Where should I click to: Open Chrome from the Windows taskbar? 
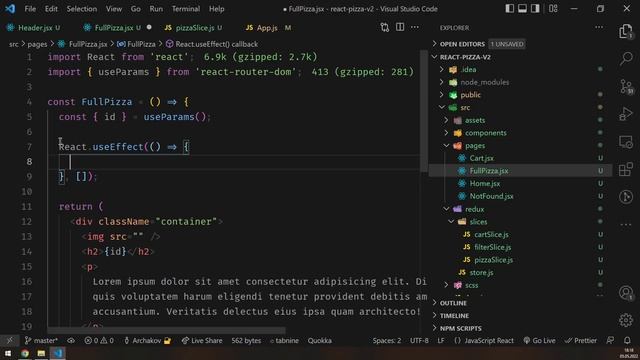coord(25,353)
